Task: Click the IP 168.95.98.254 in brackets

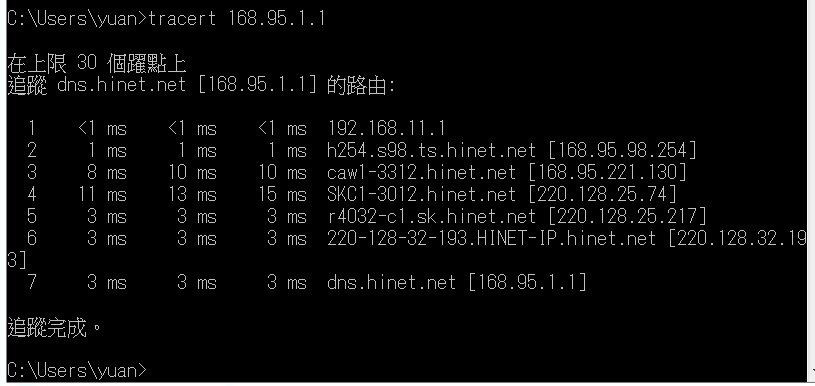Action: point(622,150)
